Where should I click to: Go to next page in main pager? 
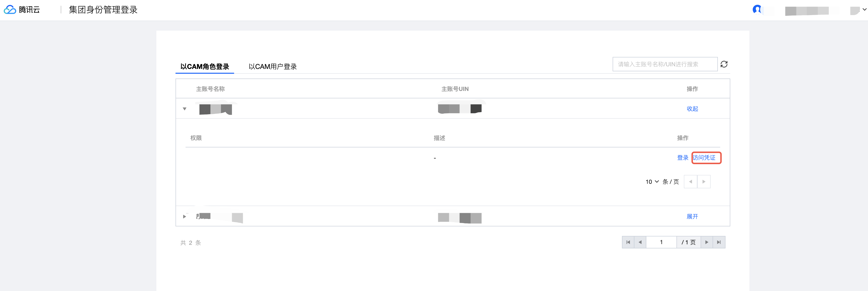(x=707, y=242)
